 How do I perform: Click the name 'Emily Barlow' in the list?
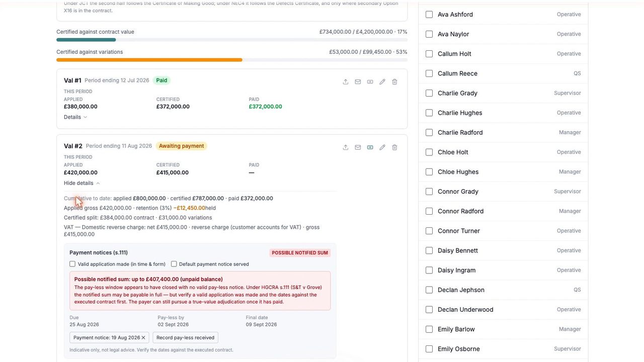[456, 329]
